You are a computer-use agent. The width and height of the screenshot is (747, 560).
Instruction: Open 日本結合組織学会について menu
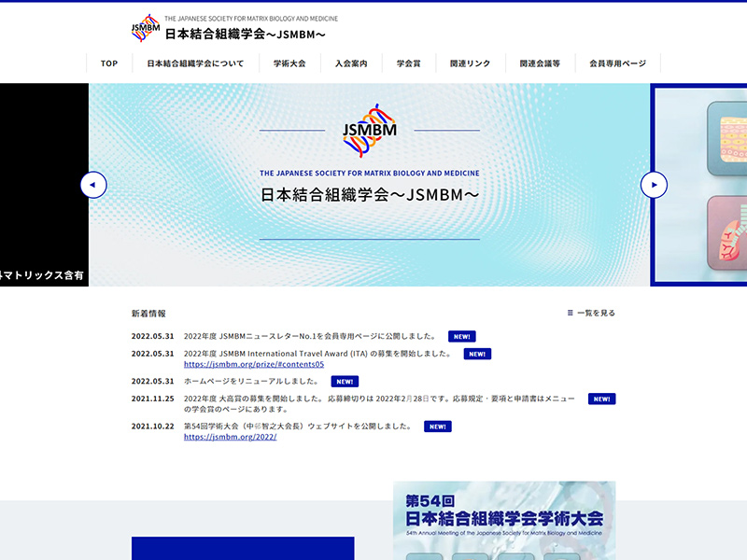coord(195,63)
